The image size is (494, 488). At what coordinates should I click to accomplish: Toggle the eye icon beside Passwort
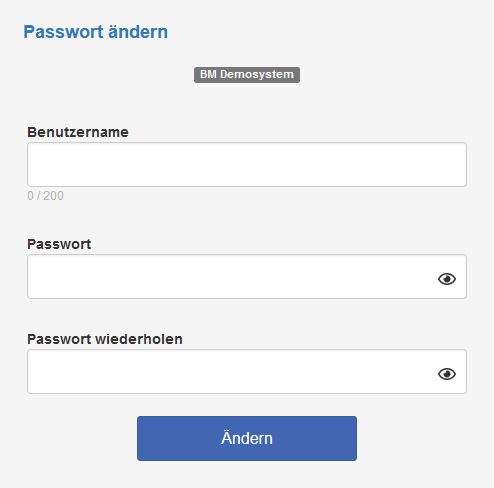point(447,279)
